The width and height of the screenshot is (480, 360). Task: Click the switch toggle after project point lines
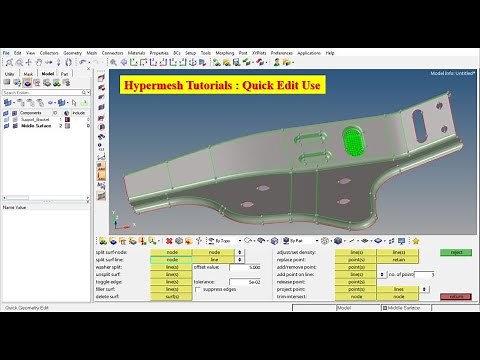[x=424, y=289]
